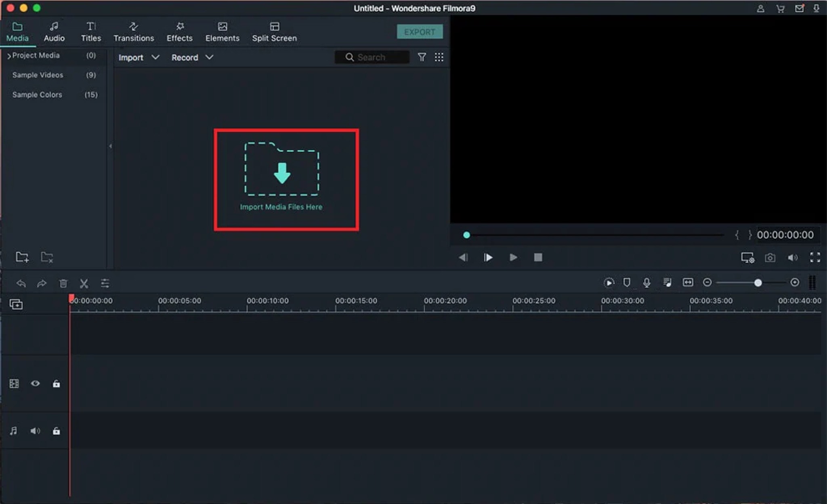Click the timeline zoom slider handle
Image resolution: width=827 pixels, height=504 pixels.
click(x=758, y=282)
